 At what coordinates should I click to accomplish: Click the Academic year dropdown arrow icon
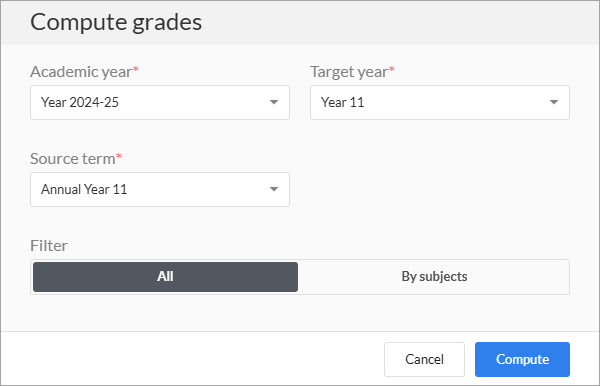tap(274, 102)
